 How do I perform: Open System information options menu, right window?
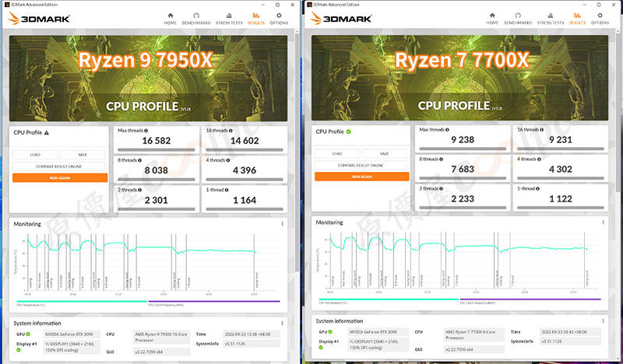click(x=603, y=320)
